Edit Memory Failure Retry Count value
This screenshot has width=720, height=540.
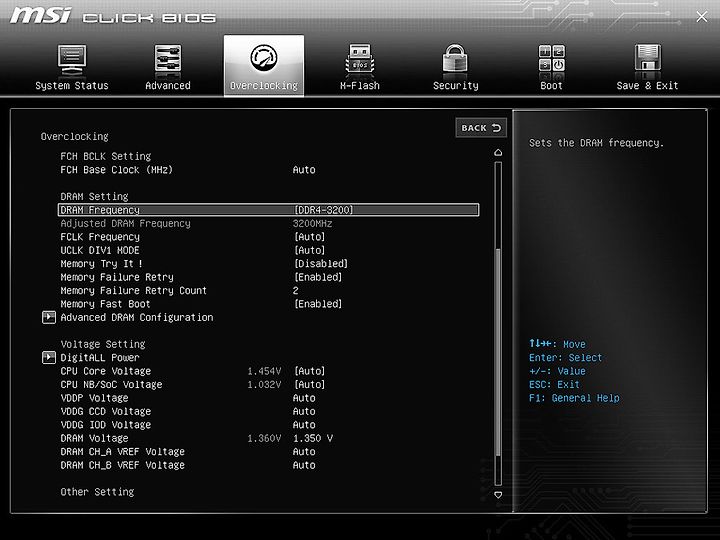point(296,291)
